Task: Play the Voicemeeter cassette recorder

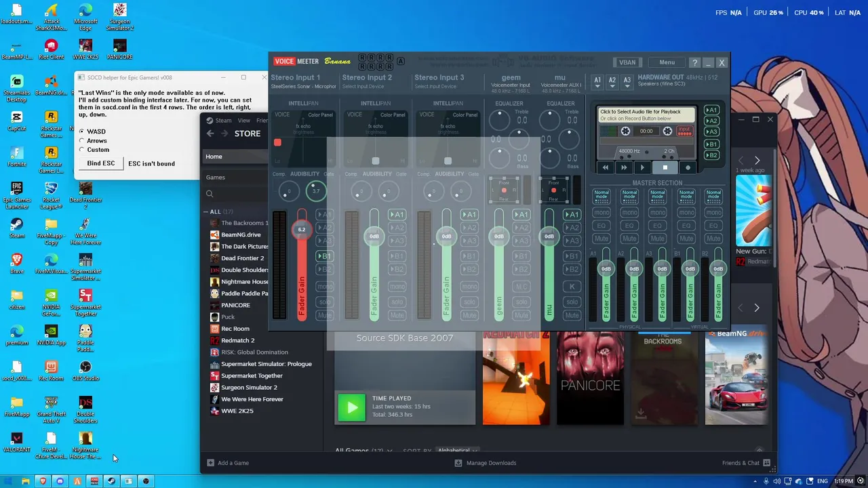Action: click(643, 167)
